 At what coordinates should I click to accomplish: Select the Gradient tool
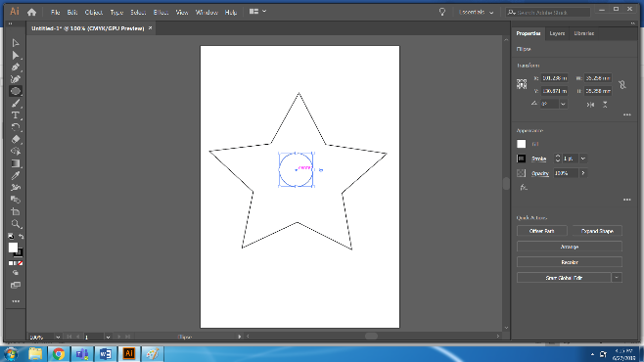coord(16,163)
